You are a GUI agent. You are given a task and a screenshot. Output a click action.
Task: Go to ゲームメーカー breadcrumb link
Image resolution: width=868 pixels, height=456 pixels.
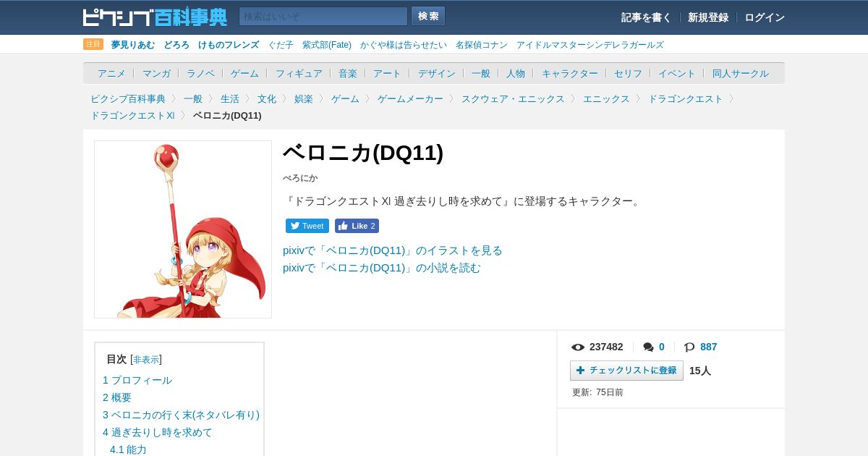[x=410, y=98]
